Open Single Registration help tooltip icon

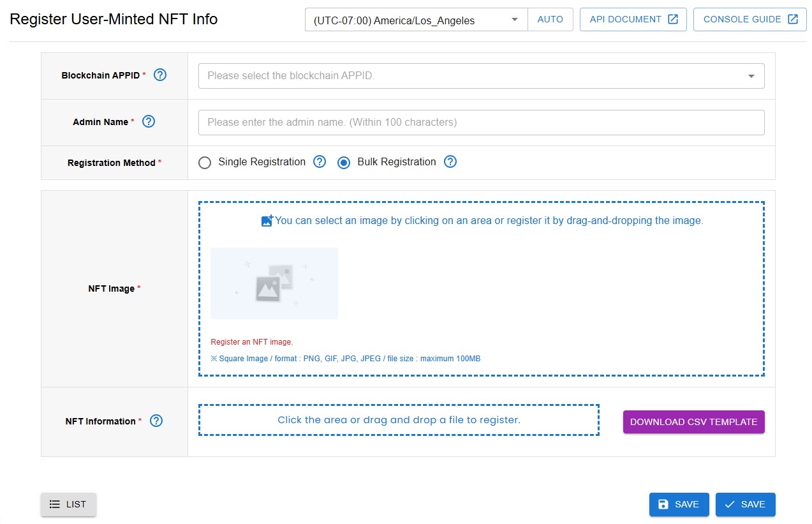320,162
